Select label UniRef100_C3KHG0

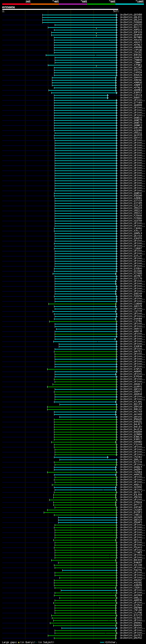tap(131, 228)
